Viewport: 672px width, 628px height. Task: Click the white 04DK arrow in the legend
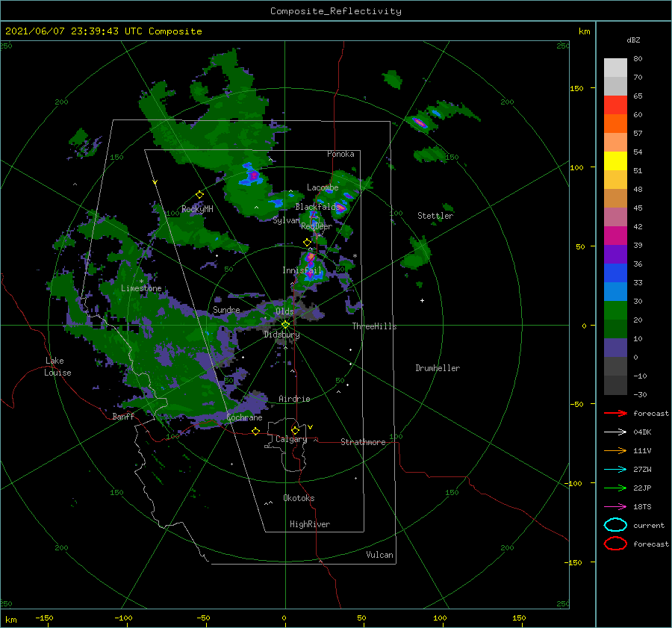pyautogui.click(x=615, y=432)
